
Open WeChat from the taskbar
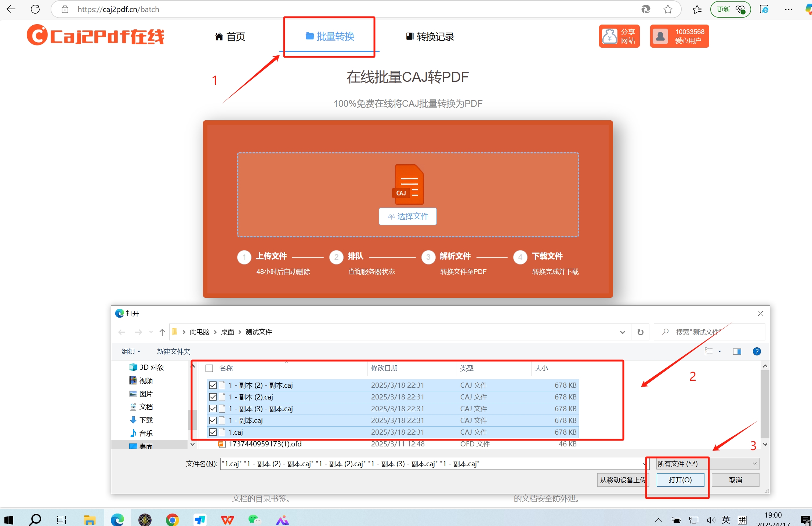tap(254, 519)
